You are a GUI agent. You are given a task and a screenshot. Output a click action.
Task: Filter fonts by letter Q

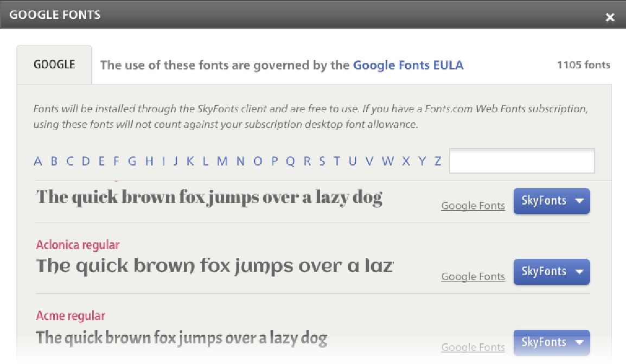[x=291, y=161]
